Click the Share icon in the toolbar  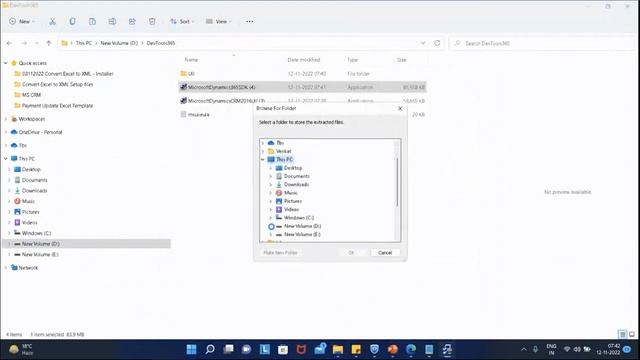click(132, 21)
